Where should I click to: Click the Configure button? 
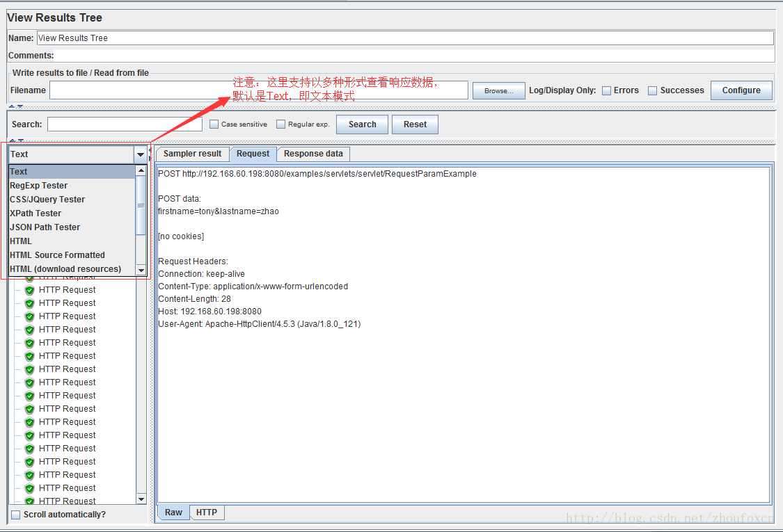click(741, 90)
